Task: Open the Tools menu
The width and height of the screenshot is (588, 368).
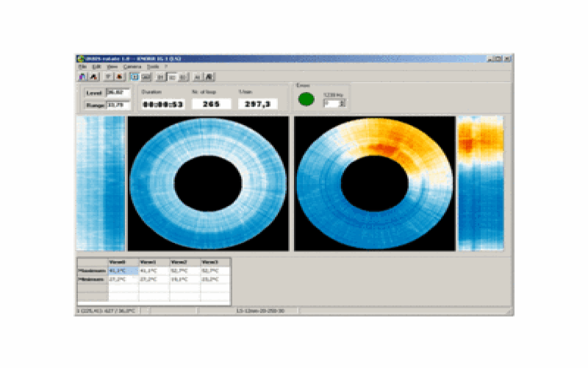Action: pos(152,66)
